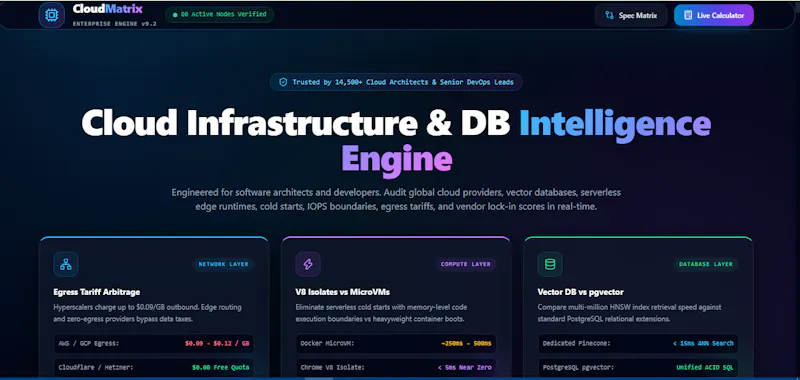Image resolution: width=800 pixels, height=380 pixels.
Task: Click the green status dot in nodes badge
Action: (176, 15)
